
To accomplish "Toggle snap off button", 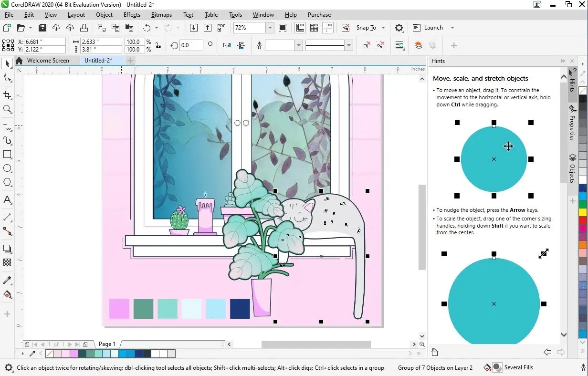I will 346,28.
